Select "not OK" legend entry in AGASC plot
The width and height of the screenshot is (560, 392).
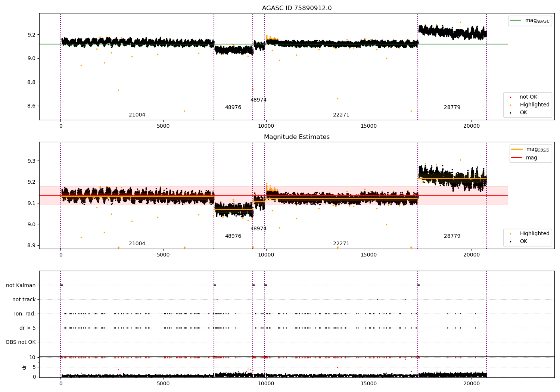pyautogui.click(x=528, y=97)
